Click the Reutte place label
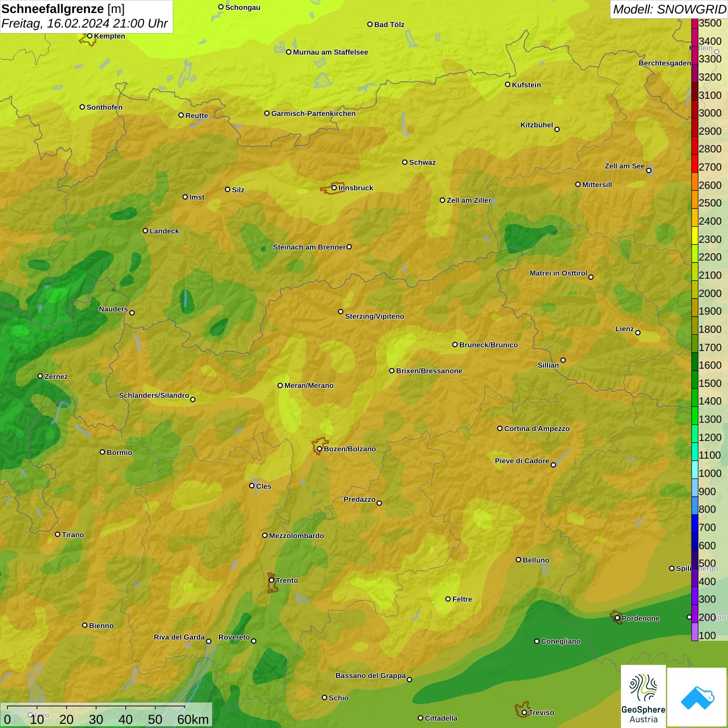 tap(197, 115)
